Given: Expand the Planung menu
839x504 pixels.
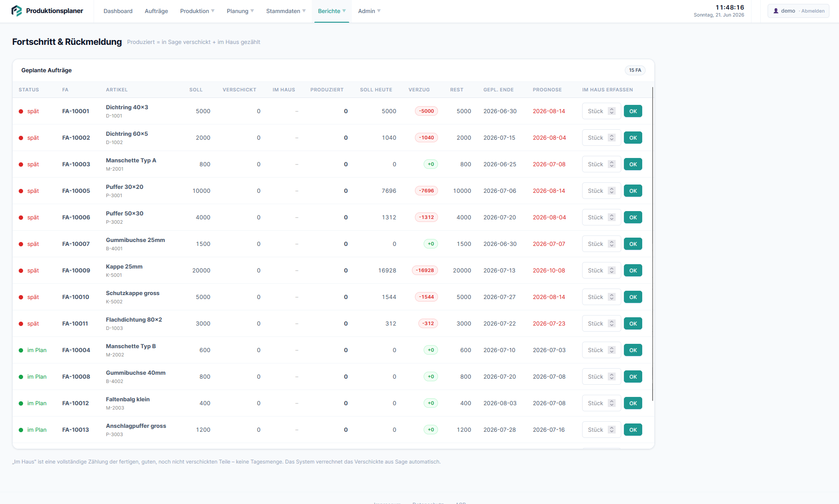Looking at the screenshot, I should (240, 11).
